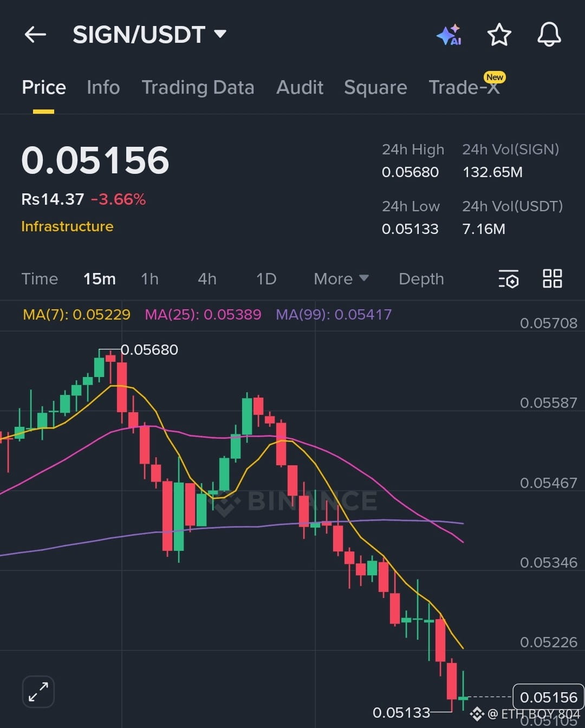This screenshot has height=728, width=585.
Task: Tap the MA(7) indicator label
Action: click(76, 314)
